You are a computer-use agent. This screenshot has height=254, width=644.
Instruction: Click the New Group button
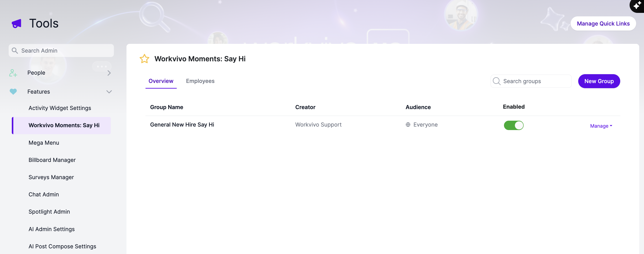pyautogui.click(x=599, y=81)
